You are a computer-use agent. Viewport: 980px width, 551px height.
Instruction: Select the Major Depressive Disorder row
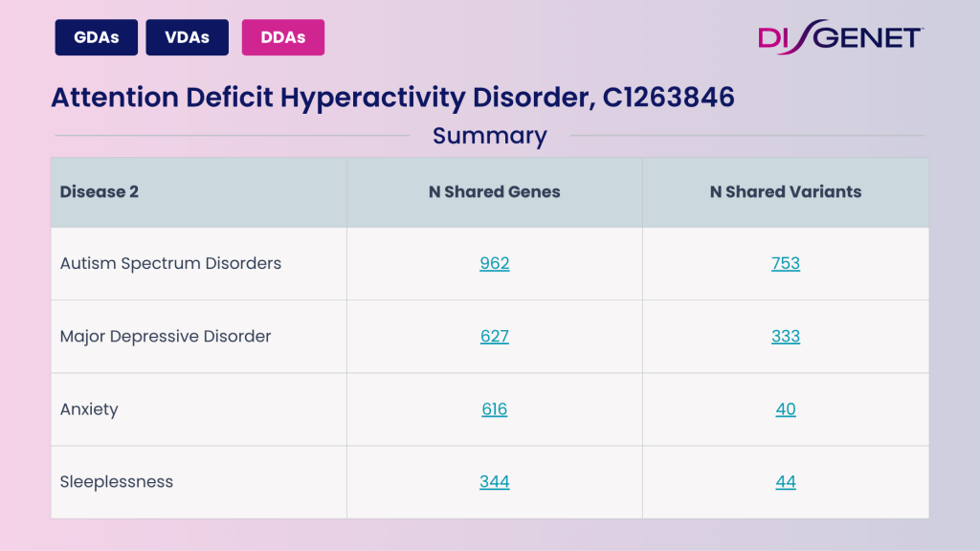tap(165, 336)
